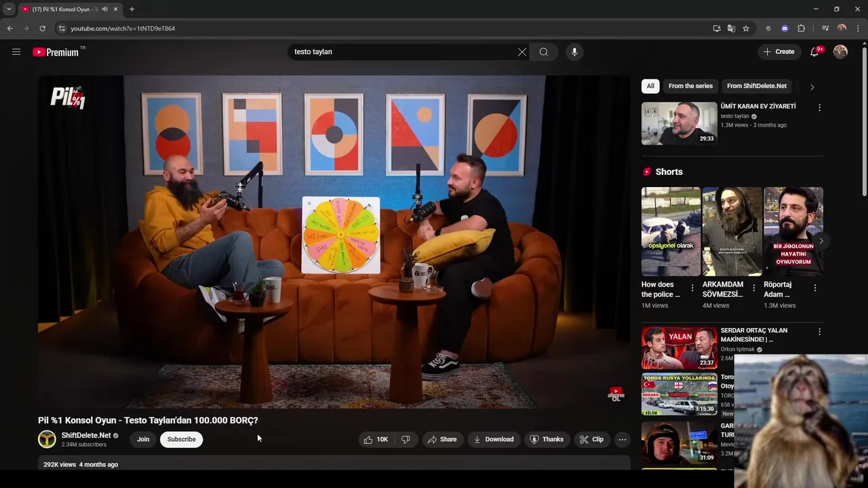The image size is (868, 488).
Task: Open media control icon in toolbar
Action: pos(825,28)
